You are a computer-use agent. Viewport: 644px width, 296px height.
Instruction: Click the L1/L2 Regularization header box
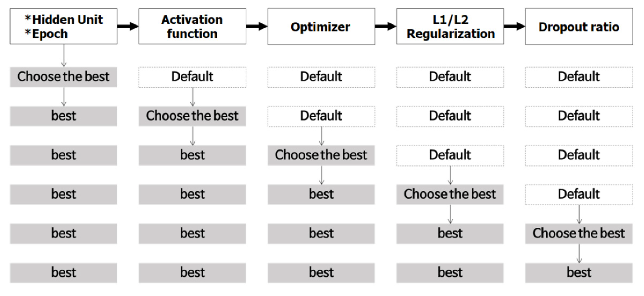(x=450, y=26)
